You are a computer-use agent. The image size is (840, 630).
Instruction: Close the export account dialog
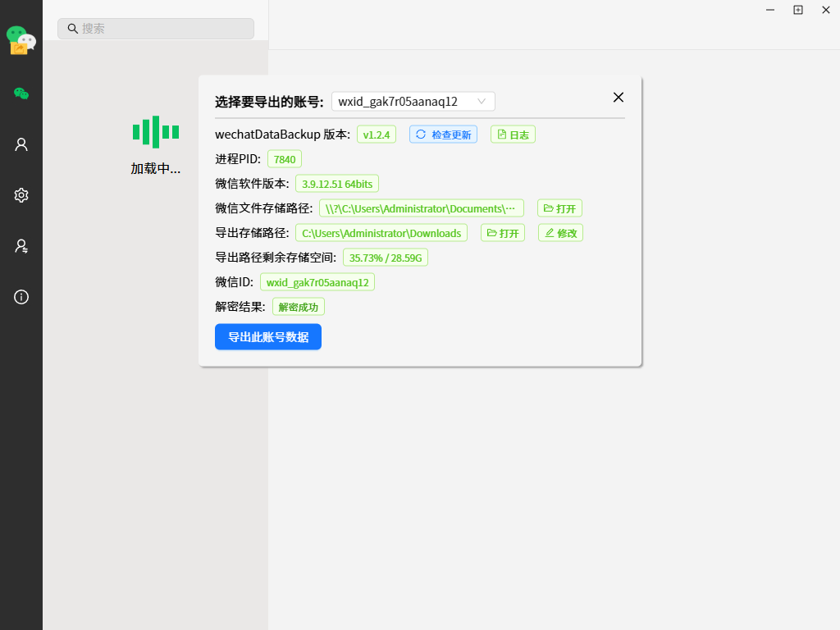pyautogui.click(x=619, y=97)
